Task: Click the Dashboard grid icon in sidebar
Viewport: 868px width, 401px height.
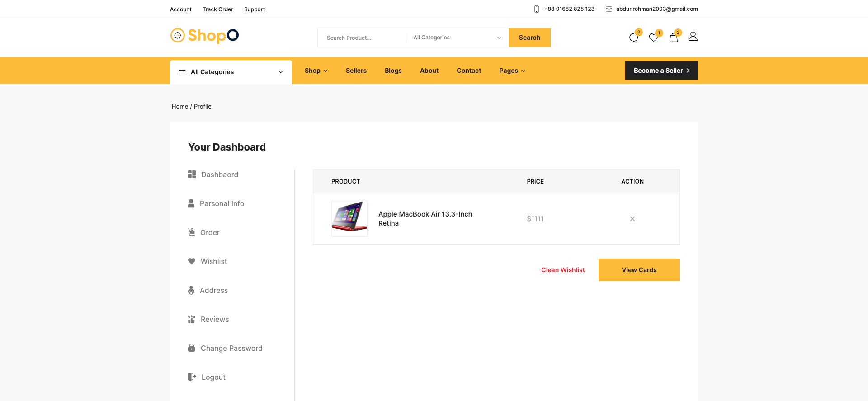Action: point(192,175)
